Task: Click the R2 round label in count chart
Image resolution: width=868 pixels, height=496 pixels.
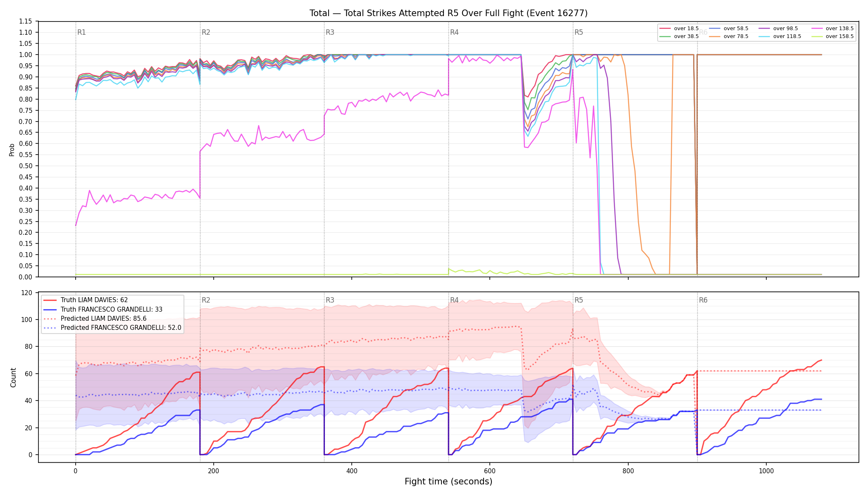Action: pos(206,300)
